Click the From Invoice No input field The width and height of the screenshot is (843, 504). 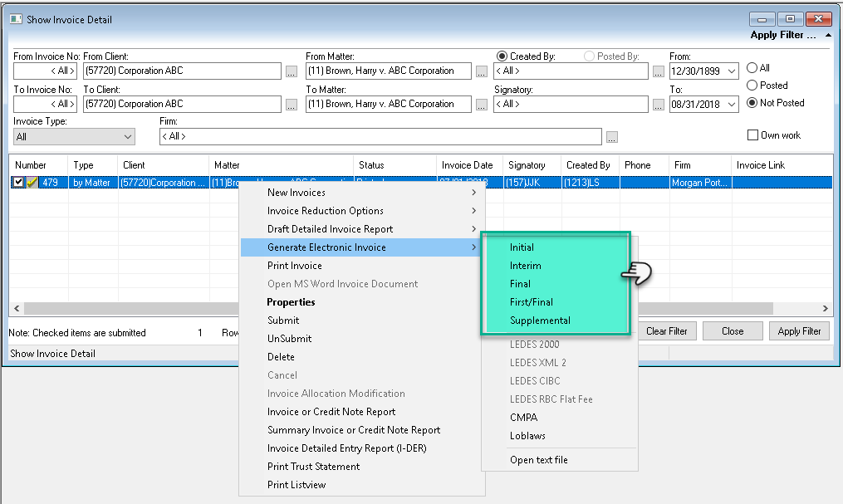click(x=45, y=71)
